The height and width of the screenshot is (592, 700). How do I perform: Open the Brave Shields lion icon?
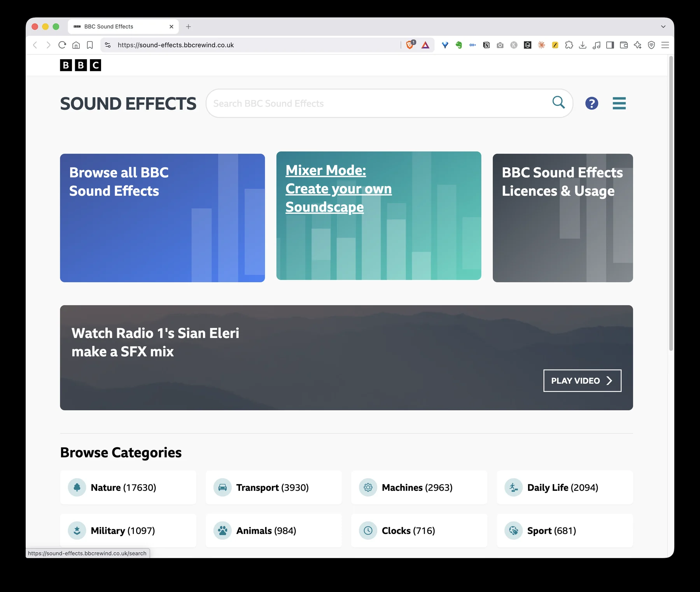(x=410, y=45)
